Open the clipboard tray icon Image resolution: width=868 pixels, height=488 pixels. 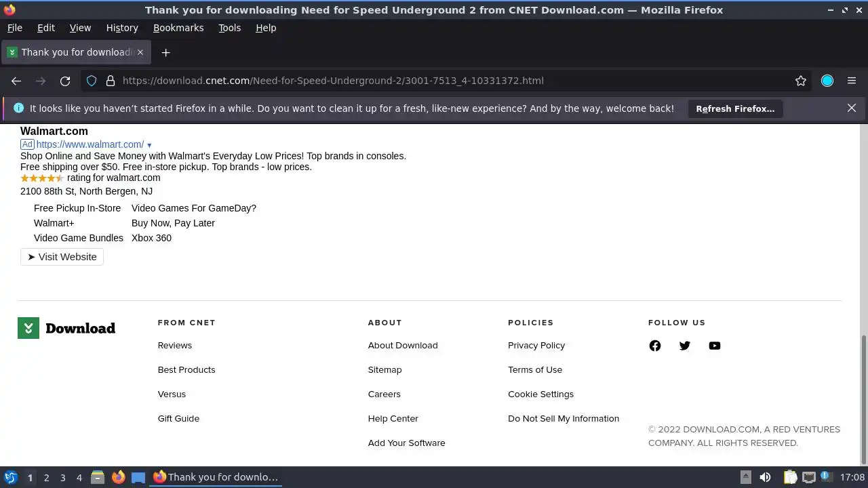click(x=790, y=477)
